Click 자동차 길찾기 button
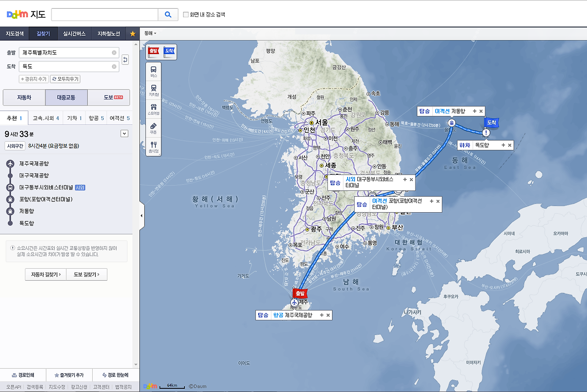The height and width of the screenshot is (392, 587). pyautogui.click(x=46, y=275)
